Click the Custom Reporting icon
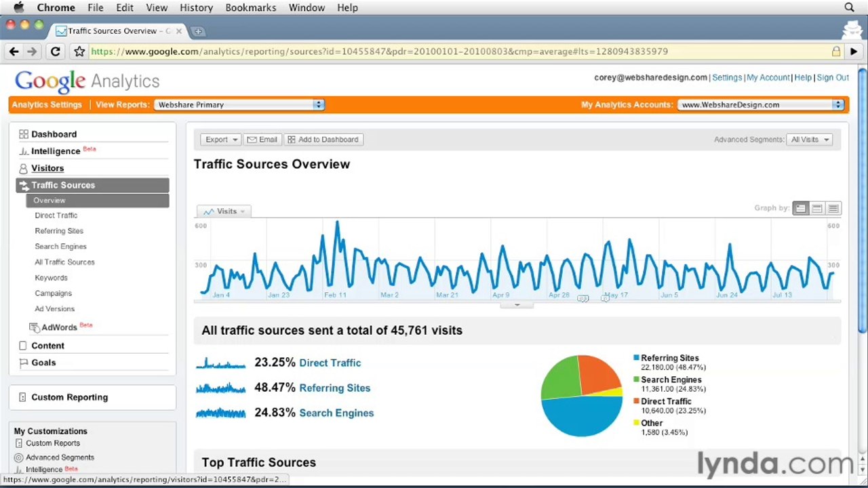 [x=22, y=397]
